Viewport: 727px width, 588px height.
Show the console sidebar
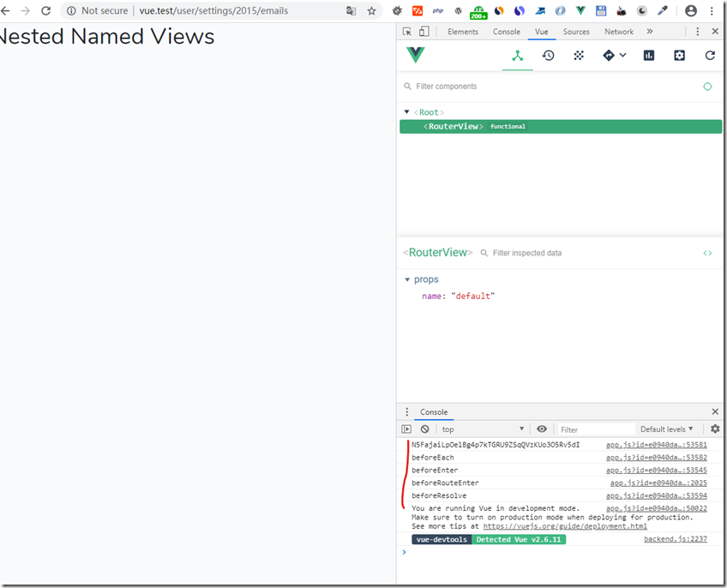(x=406, y=429)
